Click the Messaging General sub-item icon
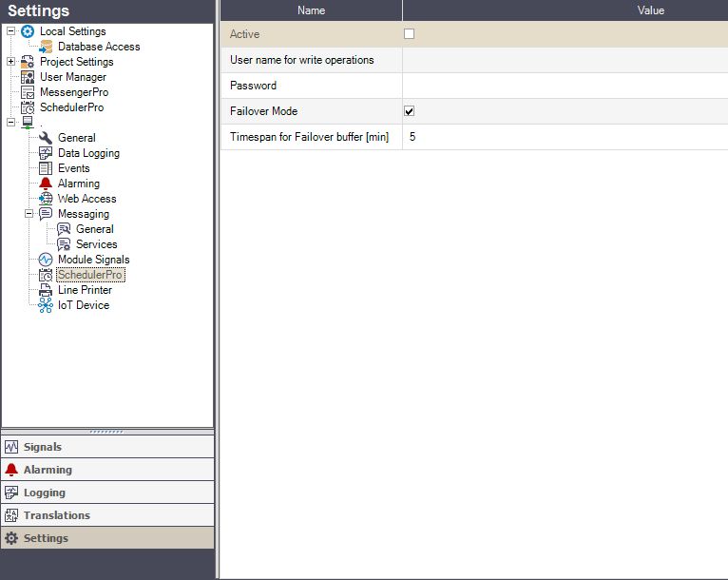This screenshot has width=728, height=580. [x=64, y=229]
